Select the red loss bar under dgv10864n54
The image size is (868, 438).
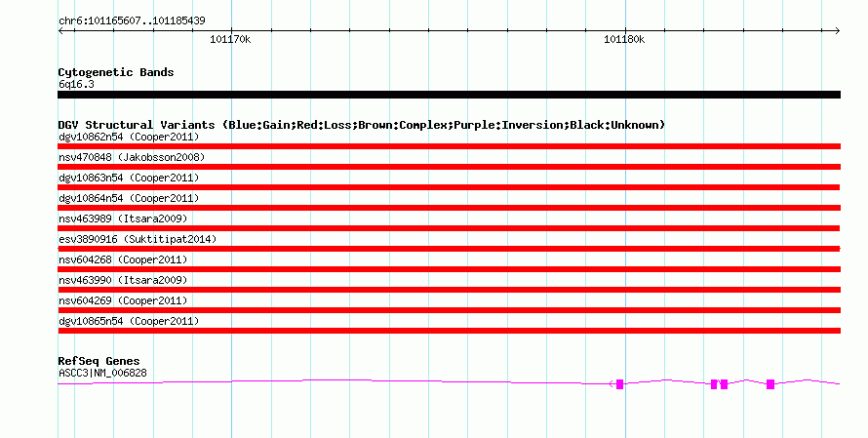pyautogui.click(x=449, y=208)
